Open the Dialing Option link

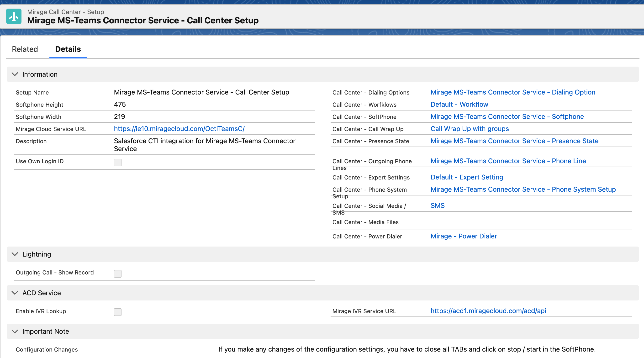pos(513,92)
